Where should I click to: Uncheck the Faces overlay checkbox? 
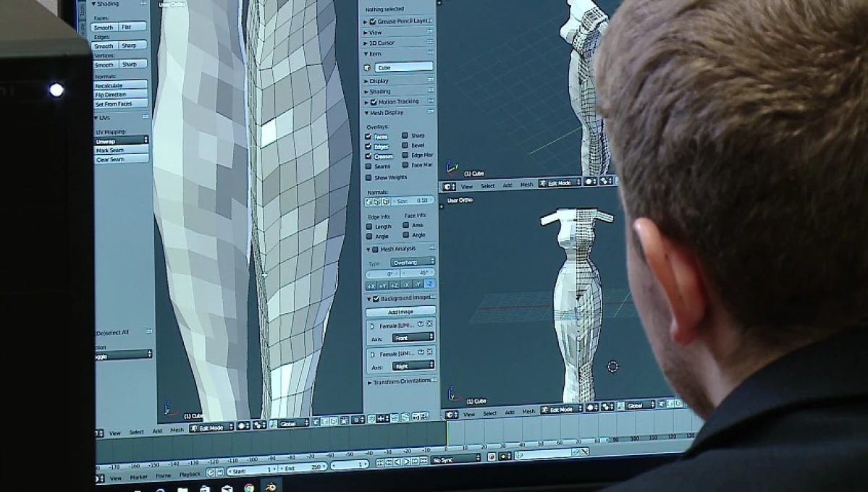[368, 136]
